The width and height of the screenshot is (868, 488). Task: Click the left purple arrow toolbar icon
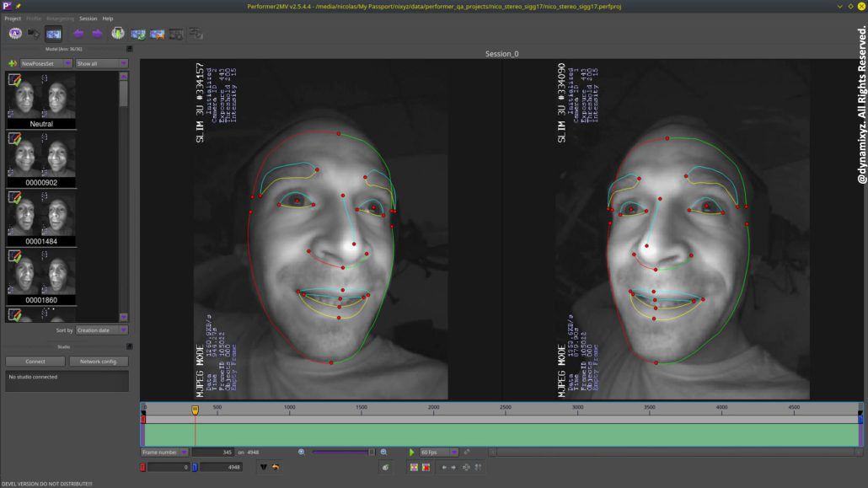[x=78, y=34]
